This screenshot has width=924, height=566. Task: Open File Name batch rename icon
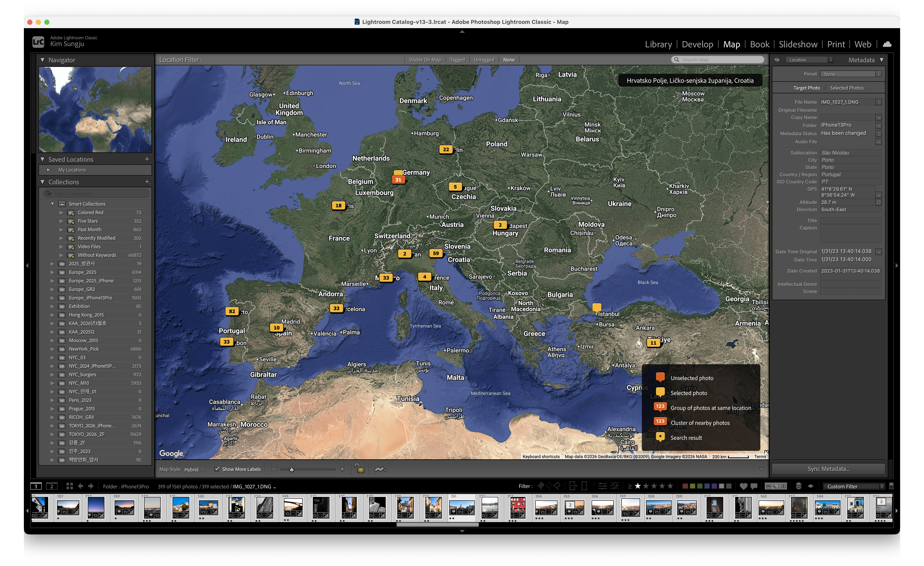pyautogui.click(x=878, y=102)
